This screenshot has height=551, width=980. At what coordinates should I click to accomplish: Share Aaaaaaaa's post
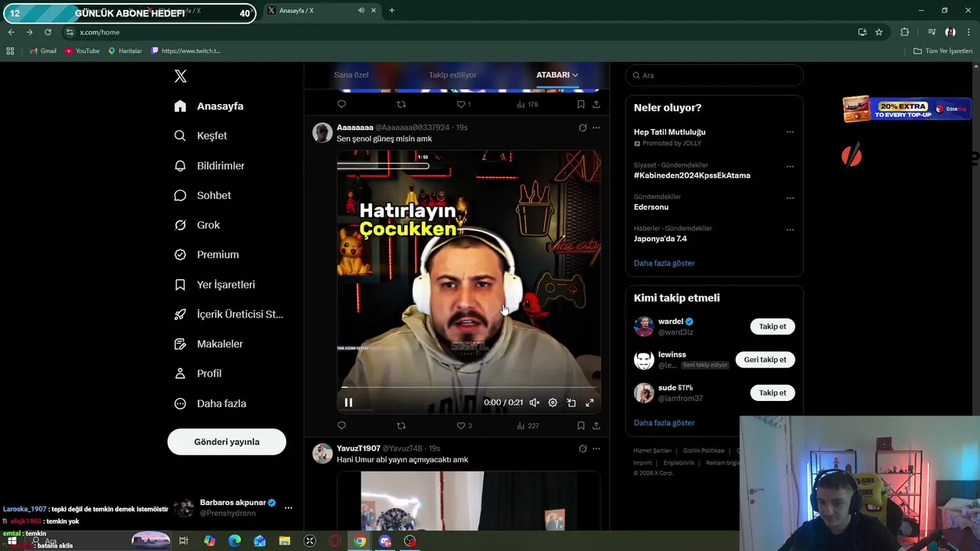click(x=596, y=425)
